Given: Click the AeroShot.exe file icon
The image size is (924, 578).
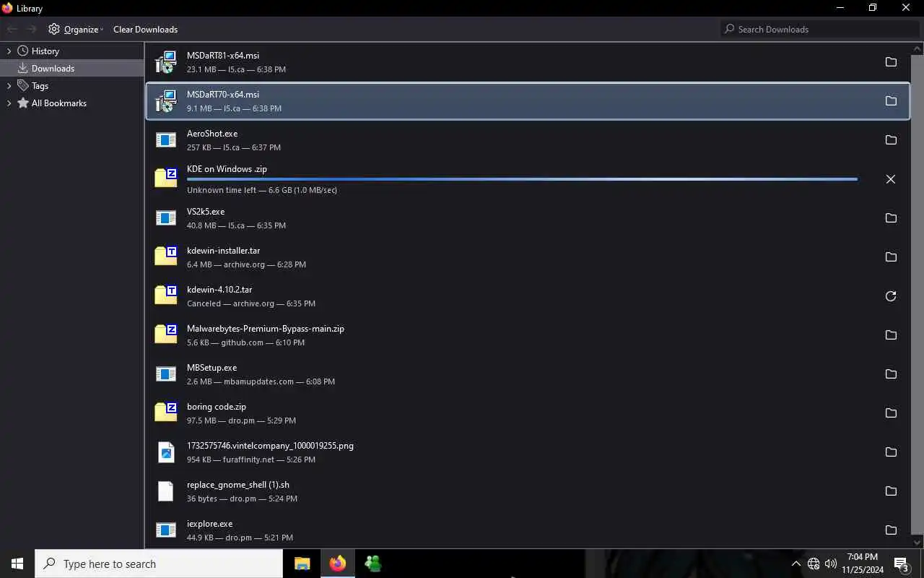Looking at the screenshot, I should pyautogui.click(x=166, y=140).
